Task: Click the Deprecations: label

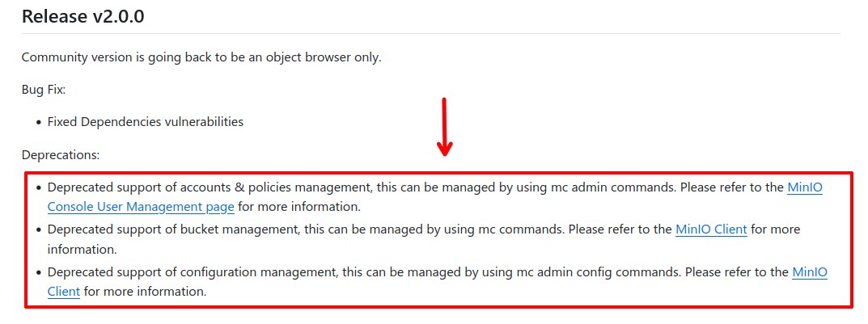Action: tap(61, 155)
